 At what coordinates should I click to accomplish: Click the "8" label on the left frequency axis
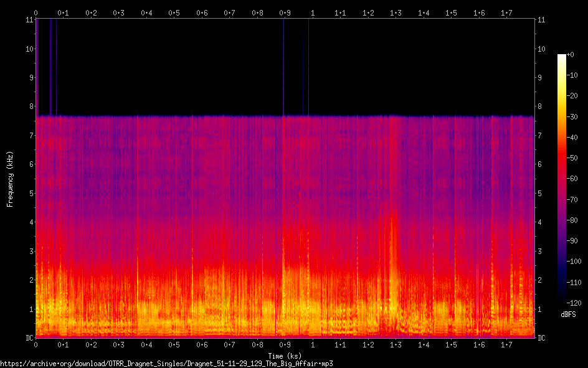coord(30,106)
